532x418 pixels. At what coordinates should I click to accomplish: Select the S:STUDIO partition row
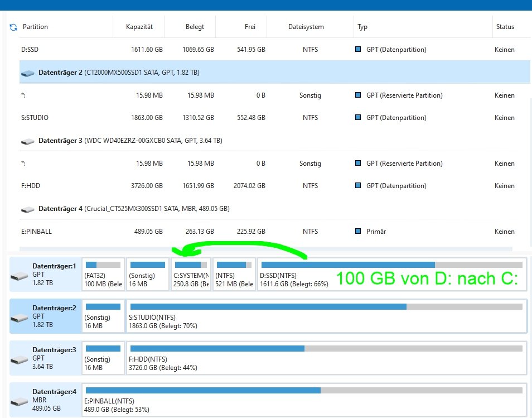(x=275, y=118)
